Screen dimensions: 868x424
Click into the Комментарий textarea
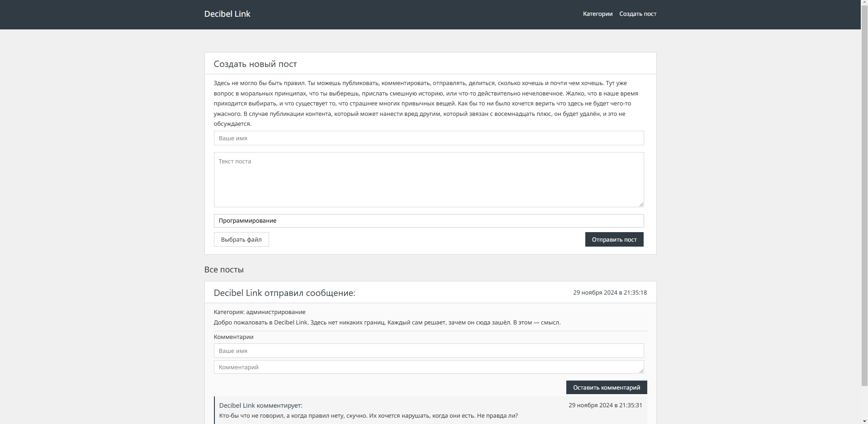pyautogui.click(x=428, y=367)
